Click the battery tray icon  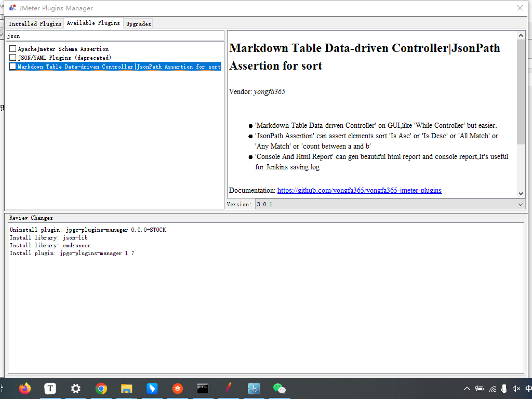click(480, 389)
